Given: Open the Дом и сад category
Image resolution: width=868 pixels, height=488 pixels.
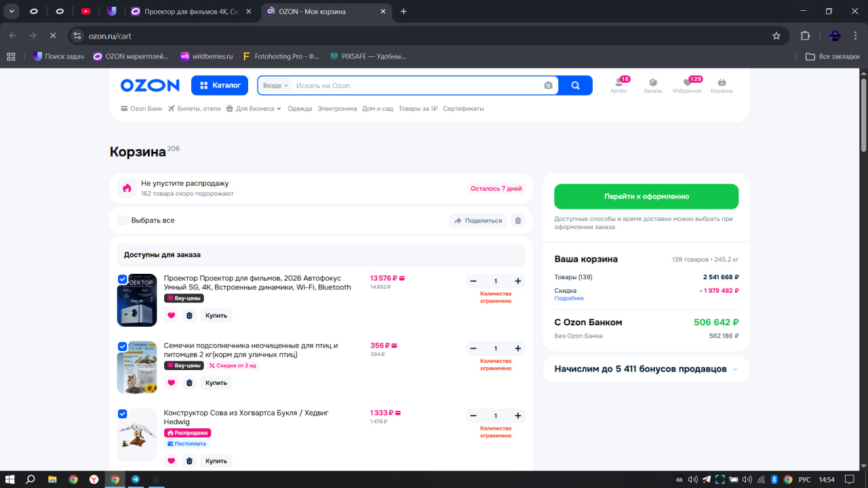Looking at the screenshot, I should click(x=378, y=108).
